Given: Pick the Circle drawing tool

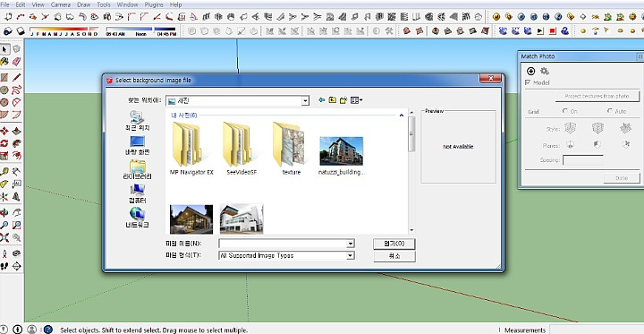Looking at the screenshot, I should [x=4, y=90].
